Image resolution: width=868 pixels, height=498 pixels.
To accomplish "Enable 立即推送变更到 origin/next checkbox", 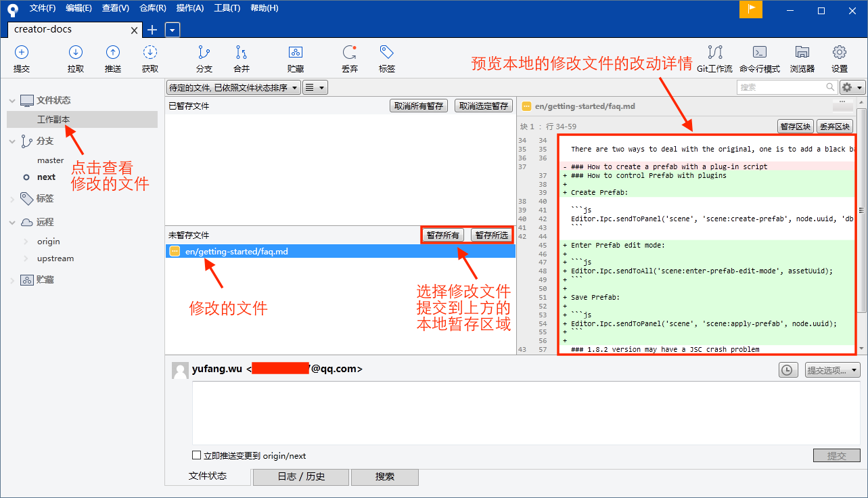I will tap(197, 455).
